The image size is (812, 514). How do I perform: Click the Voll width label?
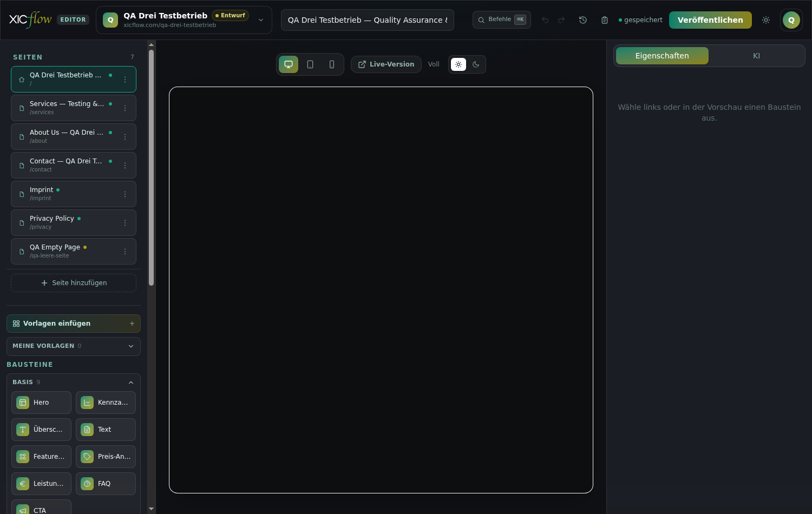click(x=434, y=64)
